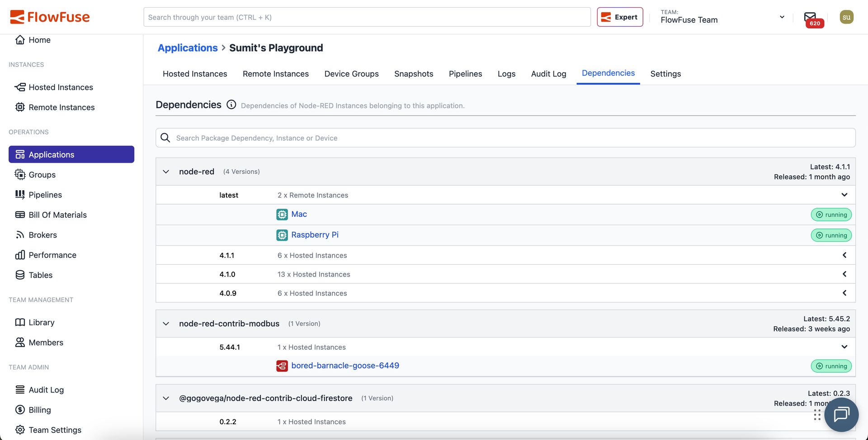Click the FlowFuse logo

pos(50,17)
